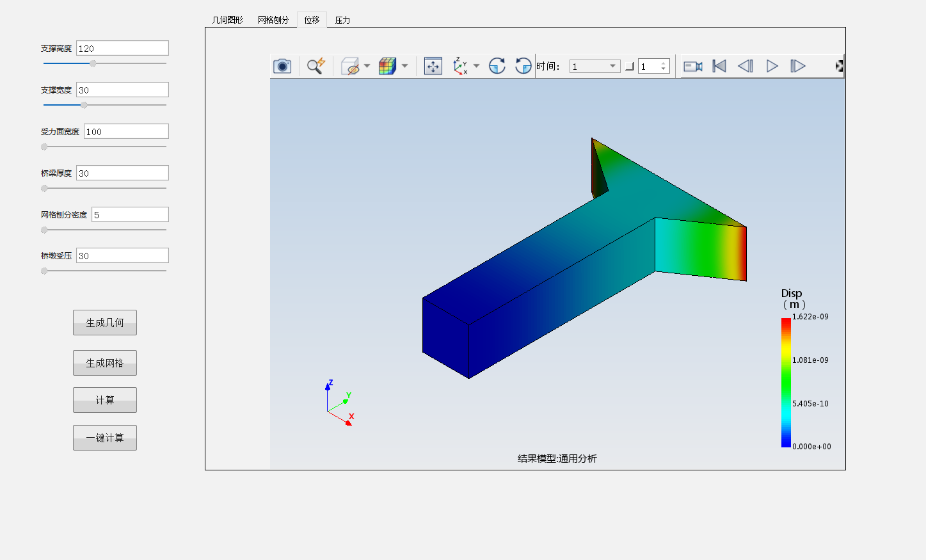
Task: Step forward one frame
Action: pos(798,66)
